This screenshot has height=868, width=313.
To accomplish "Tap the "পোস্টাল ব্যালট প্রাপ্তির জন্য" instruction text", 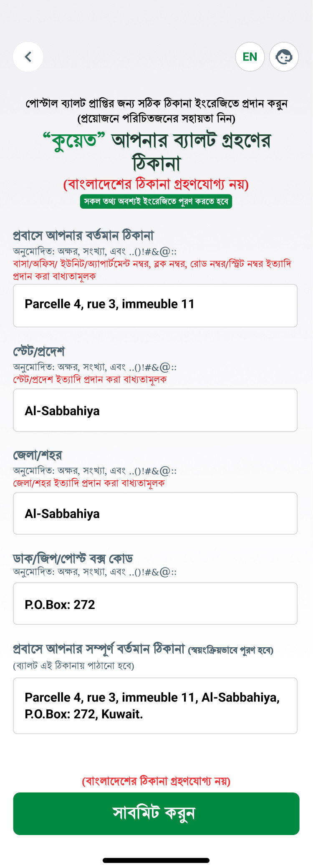I will click(156, 103).
